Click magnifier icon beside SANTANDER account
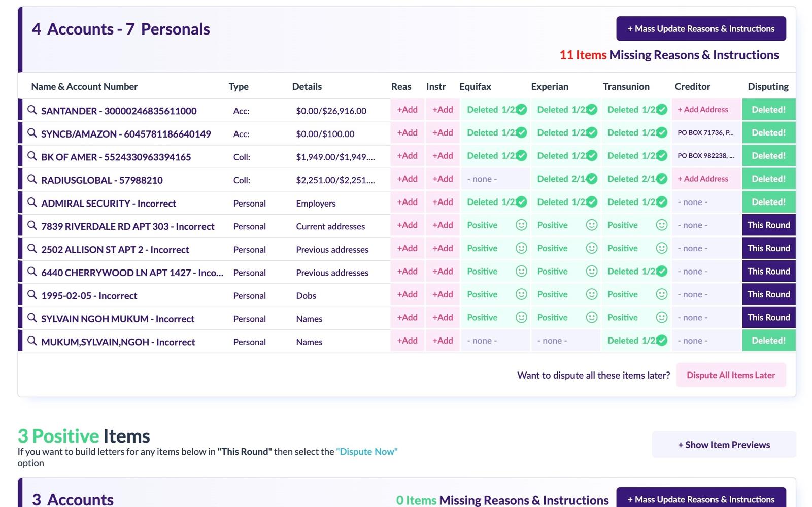The width and height of the screenshot is (812, 507). (32, 110)
